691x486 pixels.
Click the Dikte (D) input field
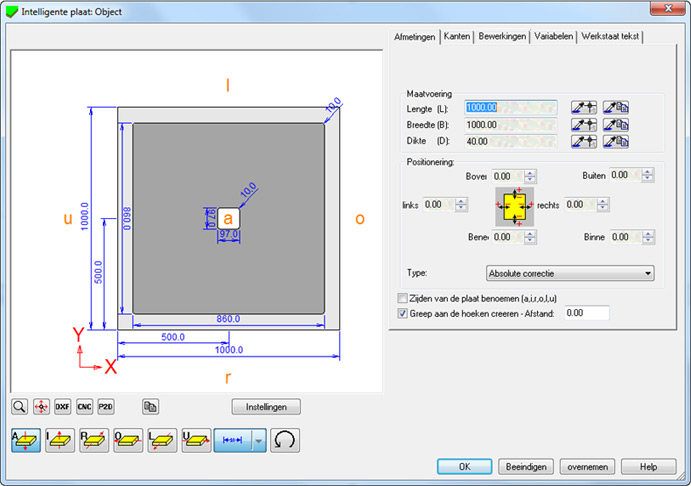pos(510,141)
